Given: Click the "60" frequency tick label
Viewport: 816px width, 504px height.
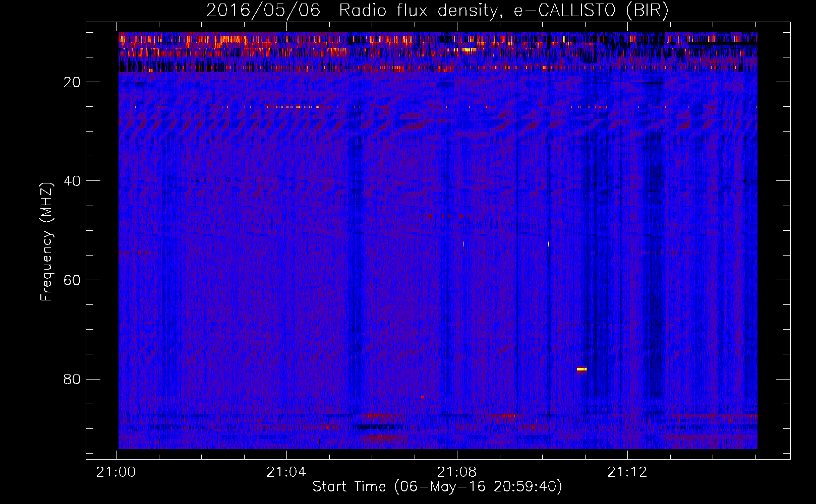Looking at the screenshot, I should (x=73, y=280).
